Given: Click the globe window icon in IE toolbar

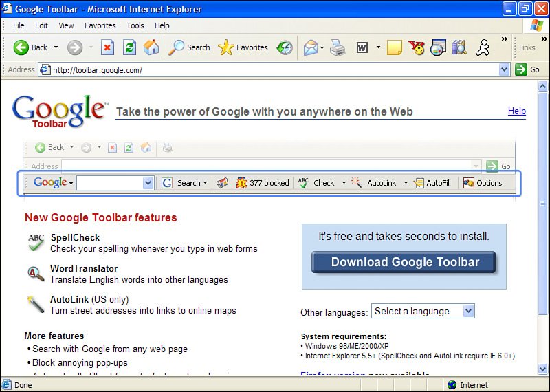Looking at the screenshot, I should [438, 47].
